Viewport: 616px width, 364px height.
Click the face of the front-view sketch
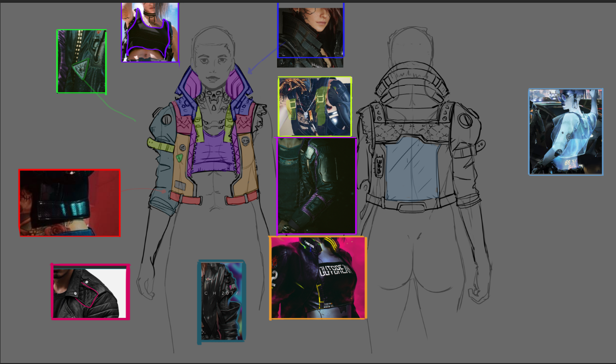tap(213, 65)
